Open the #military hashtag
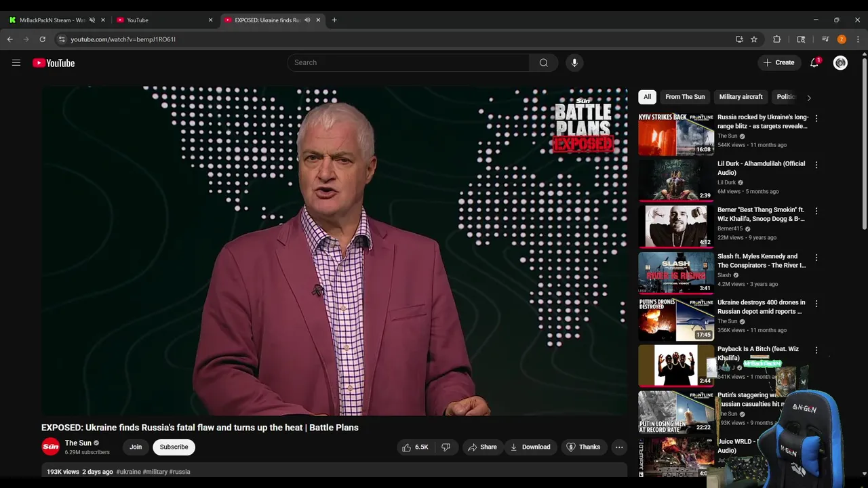Image resolution: width=868 pixels, height=488 pixels. pos(155,472)
